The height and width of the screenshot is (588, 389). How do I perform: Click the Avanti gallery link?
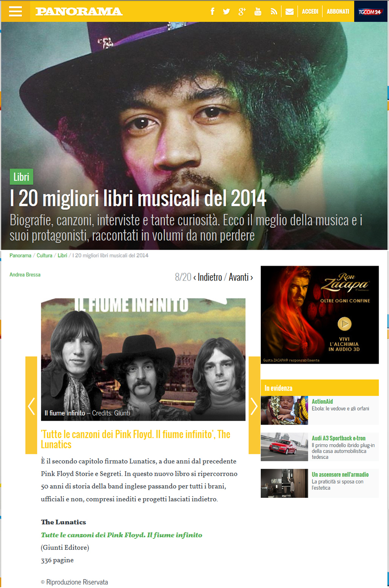pyautogui.click(x=241, y=277)
